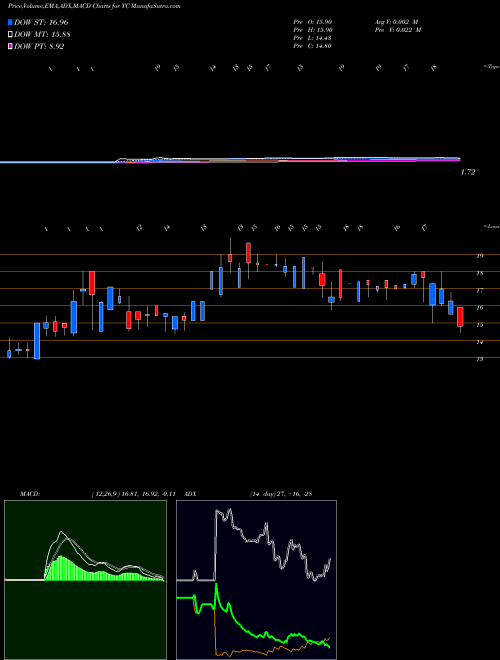Select the 'DOW ST: 16.96' label
This screenshot has height=660, width=500.
(x=41, y=22)
